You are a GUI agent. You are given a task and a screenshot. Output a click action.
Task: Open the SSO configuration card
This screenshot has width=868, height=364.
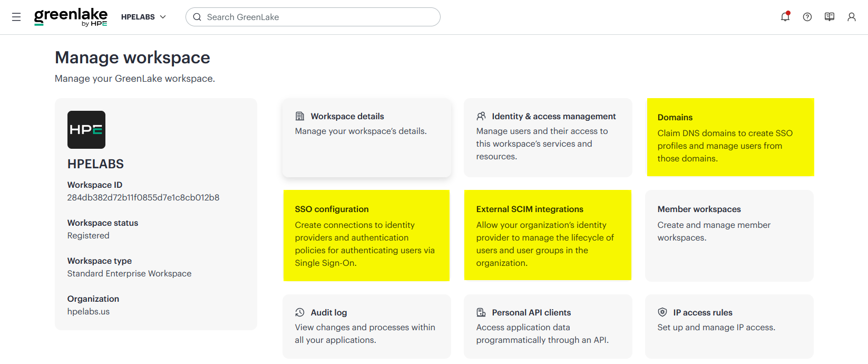pyautogui.click(x=366, y=235)
